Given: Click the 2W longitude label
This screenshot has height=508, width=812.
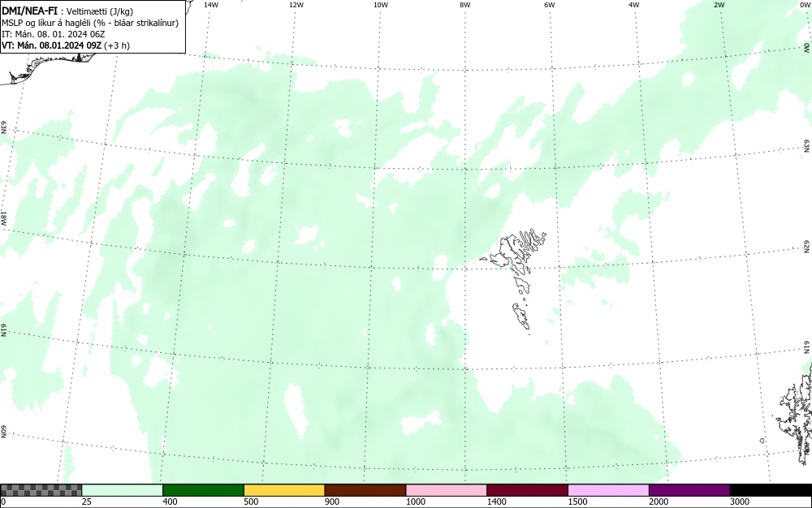Looking at the screenshot, I should (719, 5).
